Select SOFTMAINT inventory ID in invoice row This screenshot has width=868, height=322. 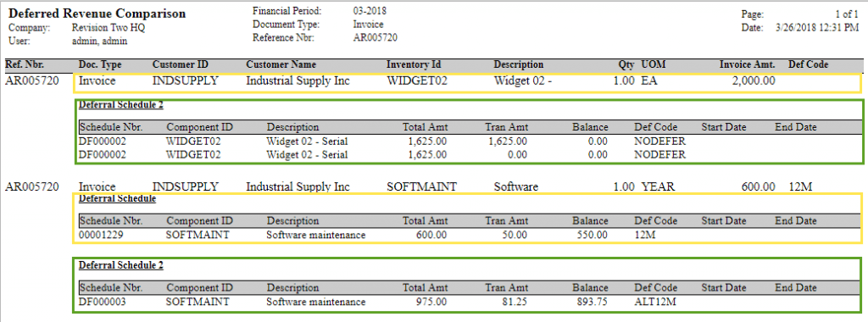[x=421, y=187]
